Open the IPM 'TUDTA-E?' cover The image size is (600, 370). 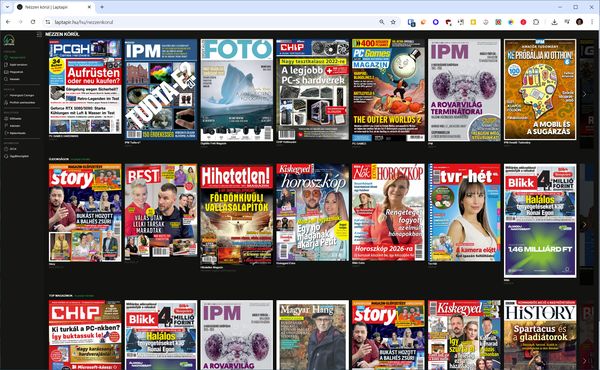(161, 89)
